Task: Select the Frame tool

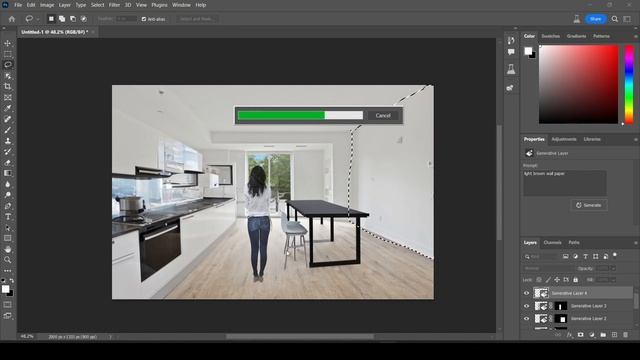Action: click(7, 98)
